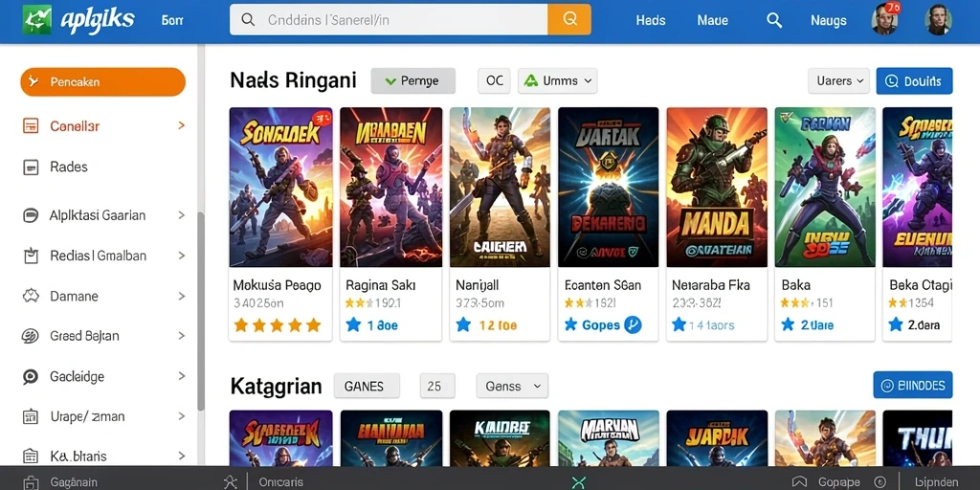Open the profile avatar with notification badge
980x490 pixels.
(884, 19)
